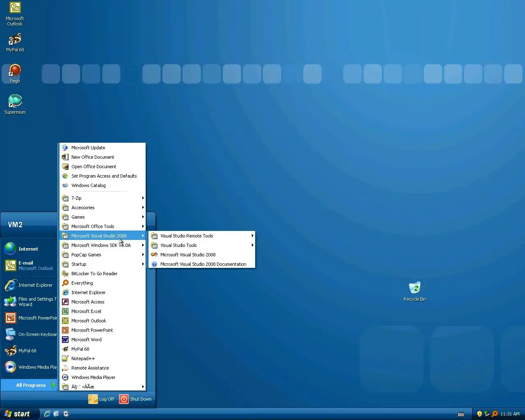The width and height of the screenshot is (525, 420).
Task: Click the highlighted Microsoft Visual Studio 2008 folder
Action: (103, 236)
